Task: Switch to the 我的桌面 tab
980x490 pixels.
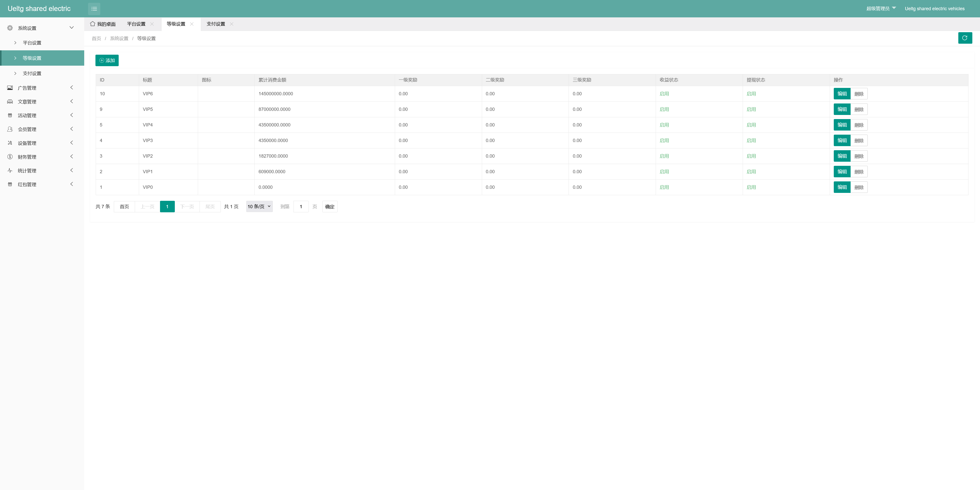Action: (x=103, y=24)
